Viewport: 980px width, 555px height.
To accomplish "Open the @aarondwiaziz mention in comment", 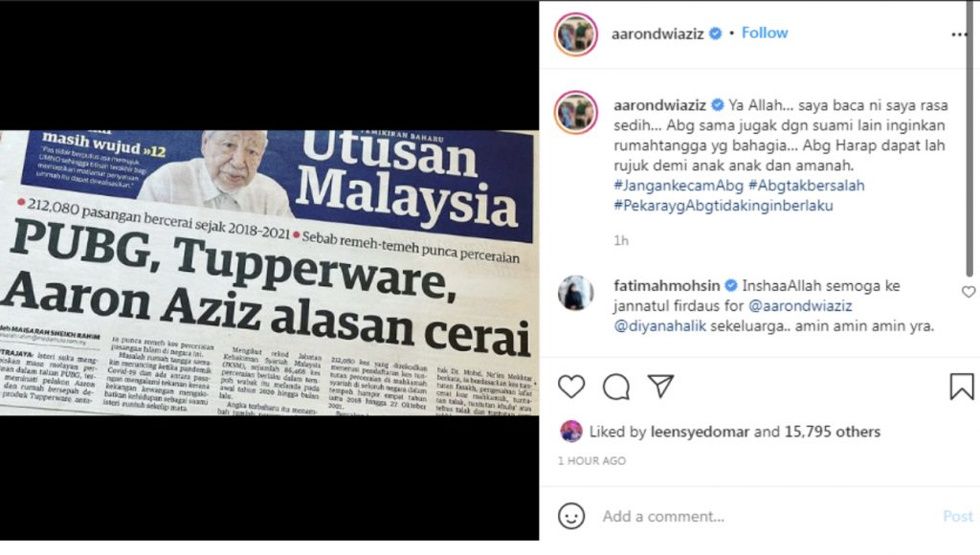I will pyautogui.click(x=800, y=306).
